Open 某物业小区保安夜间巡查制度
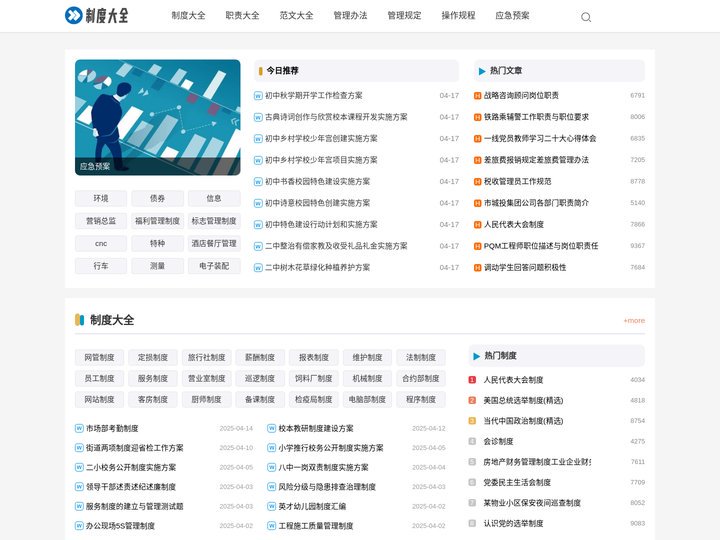 coord(532,503)
